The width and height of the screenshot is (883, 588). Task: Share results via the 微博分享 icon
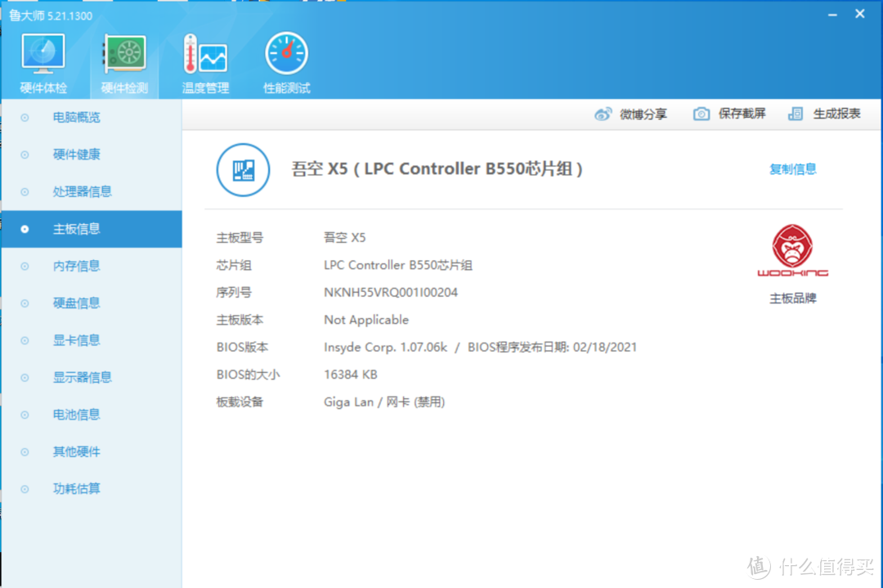click(x=603, y=114)
